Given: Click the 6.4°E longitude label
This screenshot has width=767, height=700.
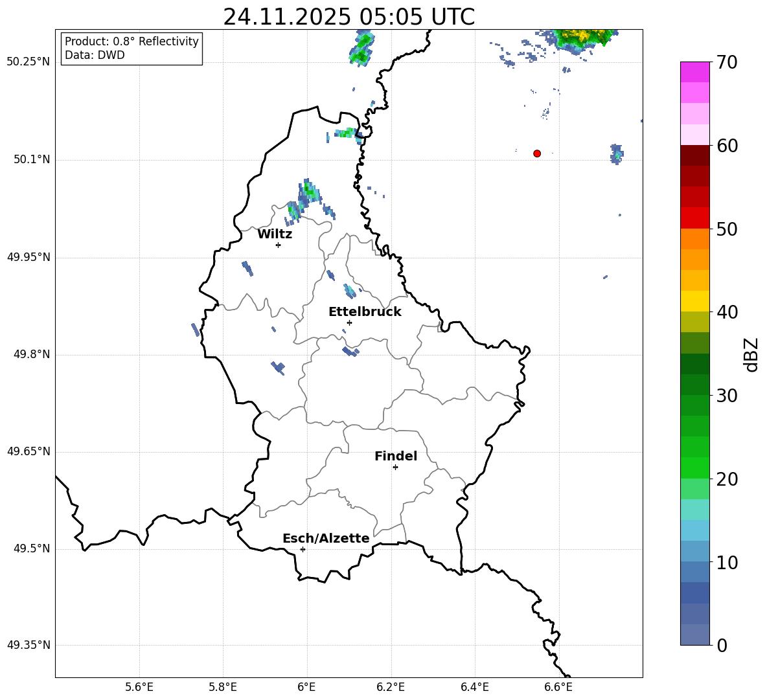Looking at the screenshot, I should pyautogui.click(x=474, y=687).
